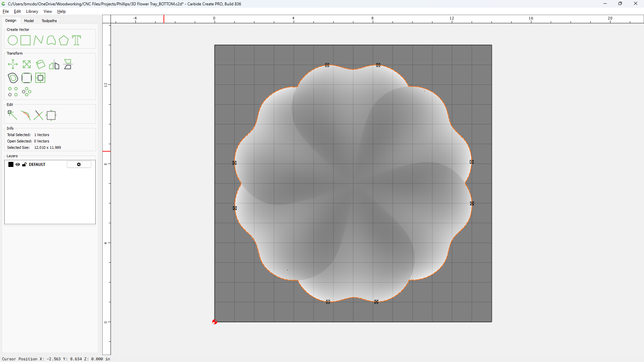Select the Polyline vector tool

(x=38, y=40)
